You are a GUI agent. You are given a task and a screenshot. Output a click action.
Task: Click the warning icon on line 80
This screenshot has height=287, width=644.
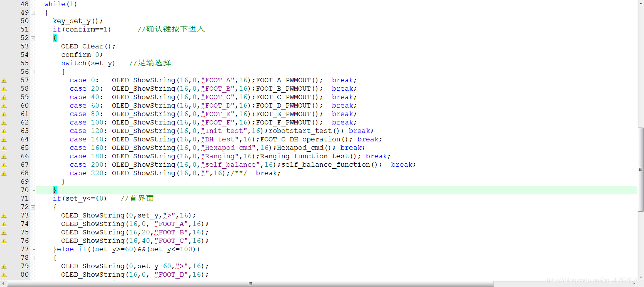click(x=4, y=275)
